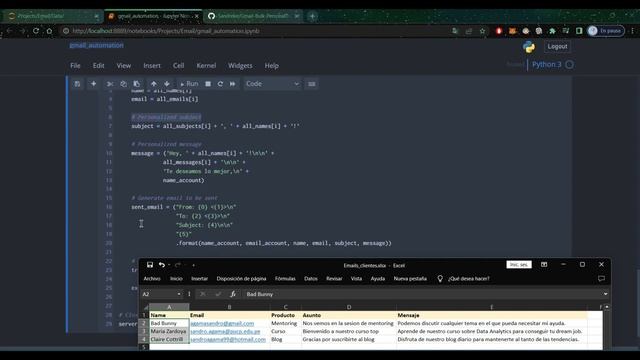
Task: Open the command palette keyboard icon
Action: (x=311, y=84)
